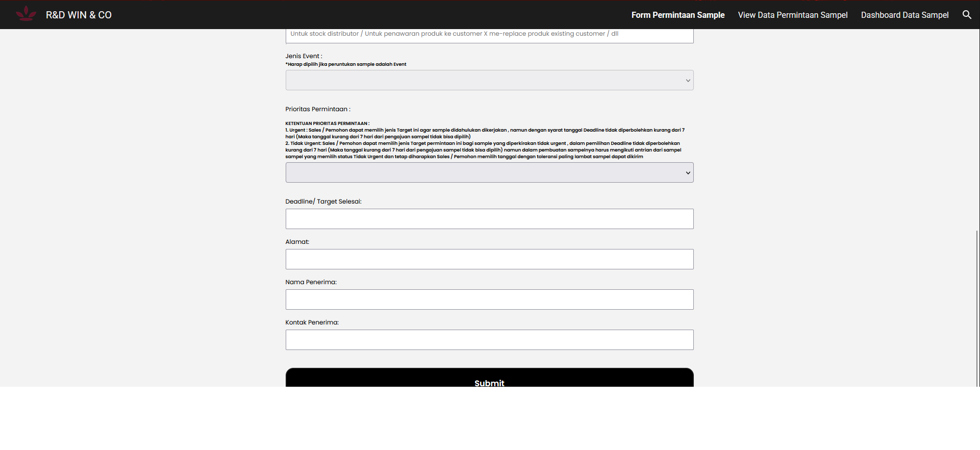This screenshot has height=450, width=980.
Task: Click the 'Jenis Event :' label
Action: tap(304, 56)
